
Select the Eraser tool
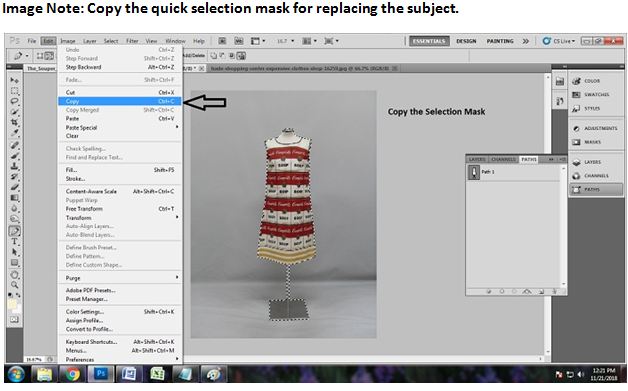(x=14, y=187)
